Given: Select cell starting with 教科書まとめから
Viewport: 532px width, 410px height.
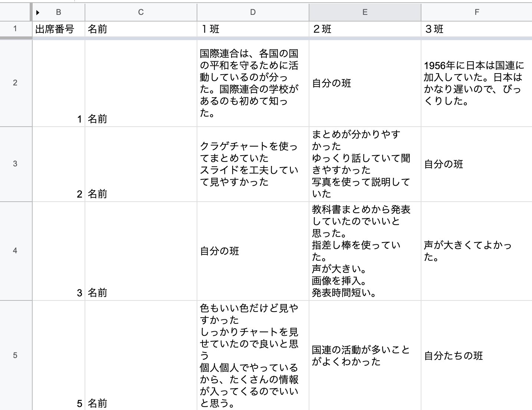Looking at the screenshot, I should pyautogui.click(x=365, y=251).
